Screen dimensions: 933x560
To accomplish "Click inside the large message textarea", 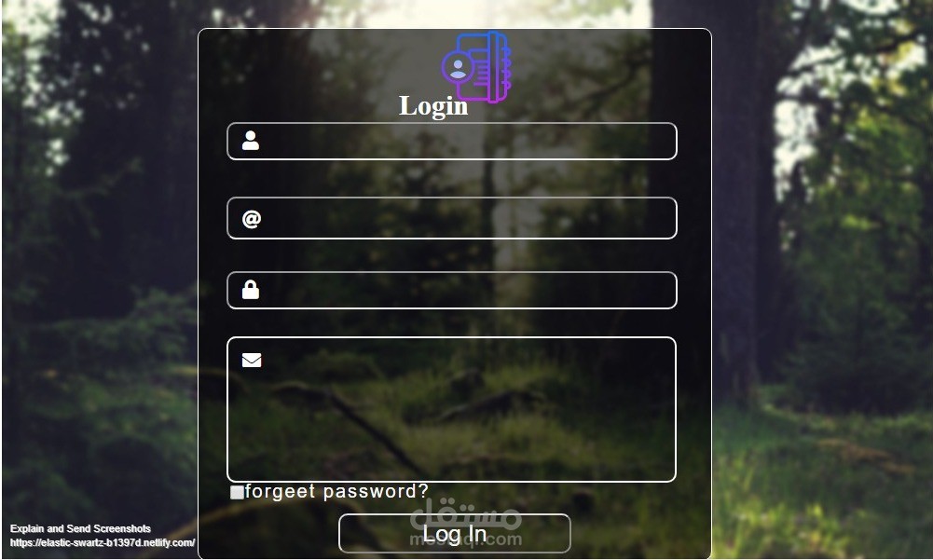I will [x=452, y=409].
